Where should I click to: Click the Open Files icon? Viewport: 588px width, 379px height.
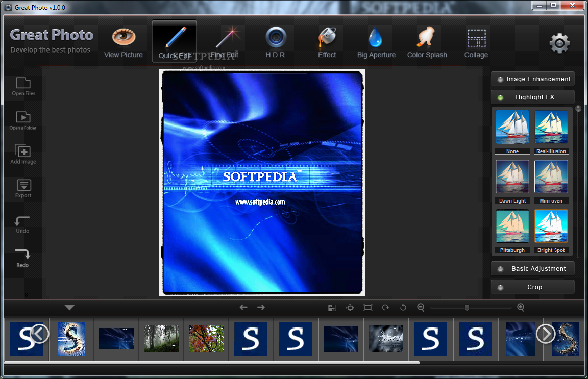point(23,87)
